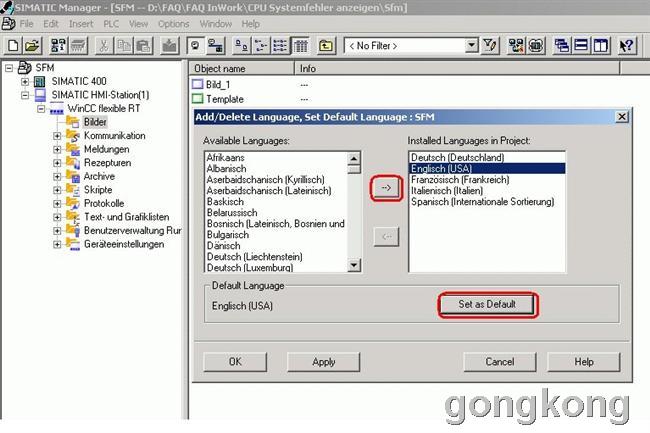
Task: Click the remove language left arrow button
Action: click(386, 237)
